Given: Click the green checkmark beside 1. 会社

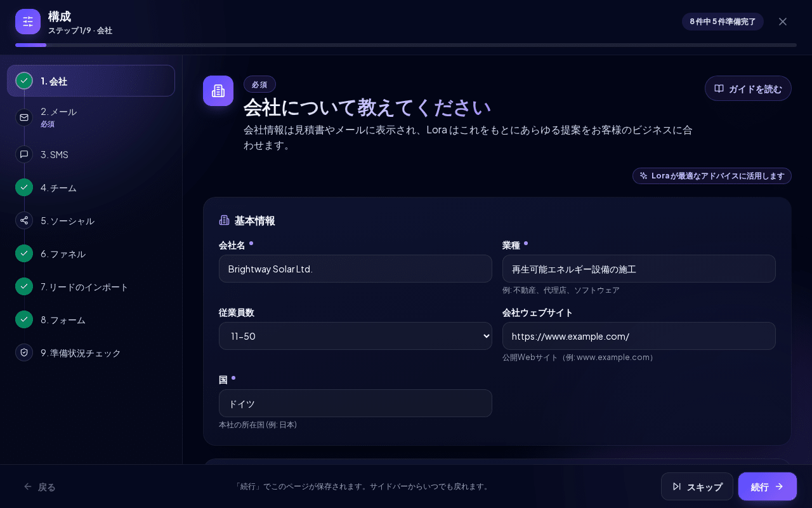Looking at the screenshot, I should (24, 81).
